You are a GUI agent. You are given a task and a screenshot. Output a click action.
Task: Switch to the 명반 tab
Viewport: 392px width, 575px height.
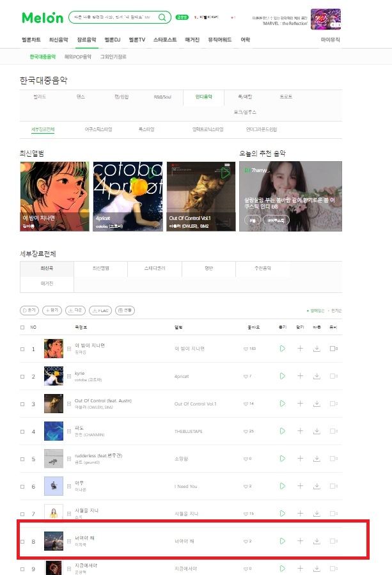(x=208, y=269)
